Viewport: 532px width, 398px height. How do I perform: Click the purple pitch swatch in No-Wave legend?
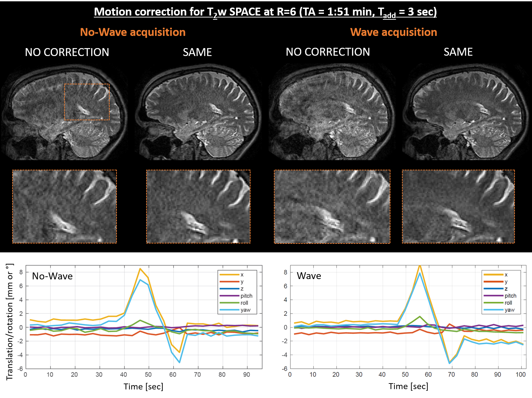tap(229, 296)
